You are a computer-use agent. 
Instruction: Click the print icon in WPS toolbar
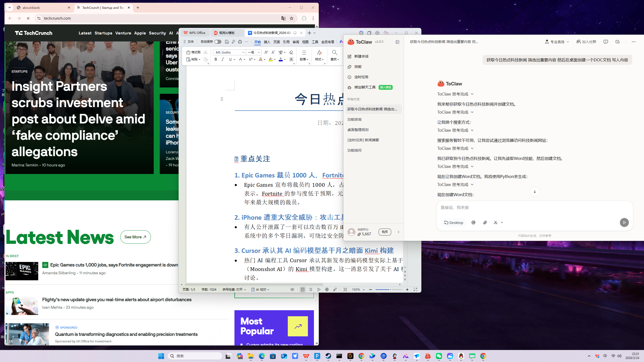point(240,42)
